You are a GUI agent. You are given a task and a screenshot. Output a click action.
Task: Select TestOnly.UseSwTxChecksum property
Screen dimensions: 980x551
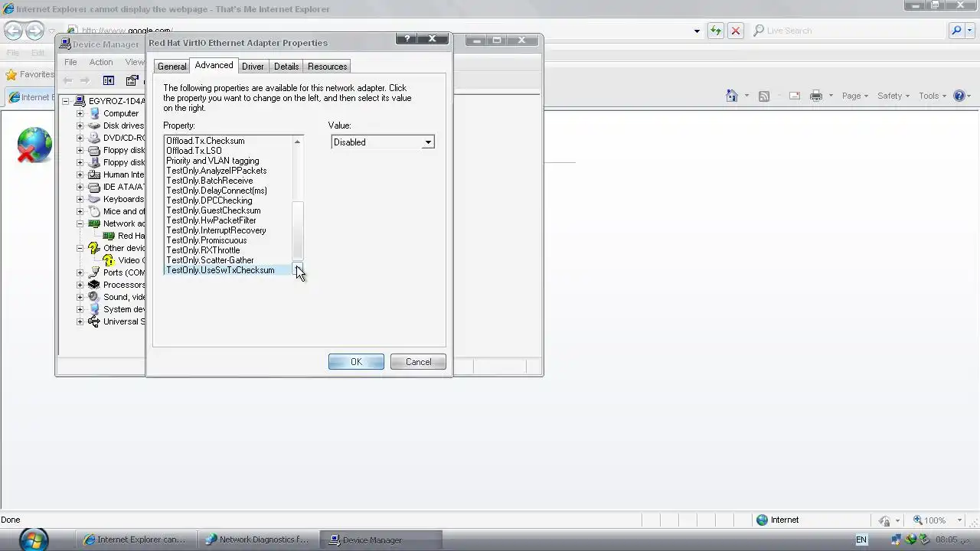[x=220, y=270]
